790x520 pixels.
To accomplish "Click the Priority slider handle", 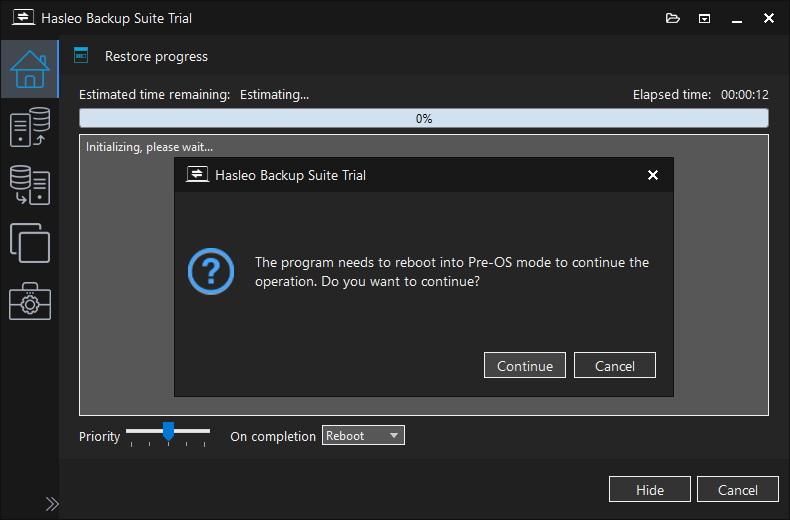I will (x=168, y=431).
